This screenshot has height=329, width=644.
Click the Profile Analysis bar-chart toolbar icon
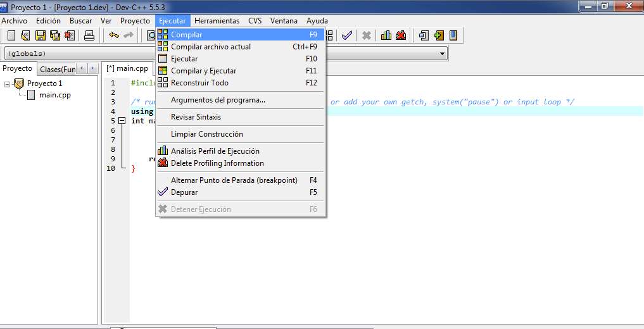(x=386, y=35)
